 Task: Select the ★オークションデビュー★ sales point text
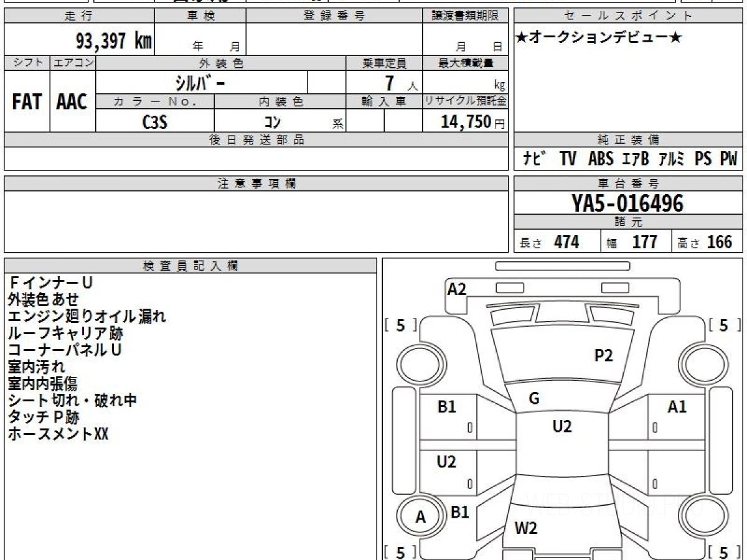tap(599, 37)
